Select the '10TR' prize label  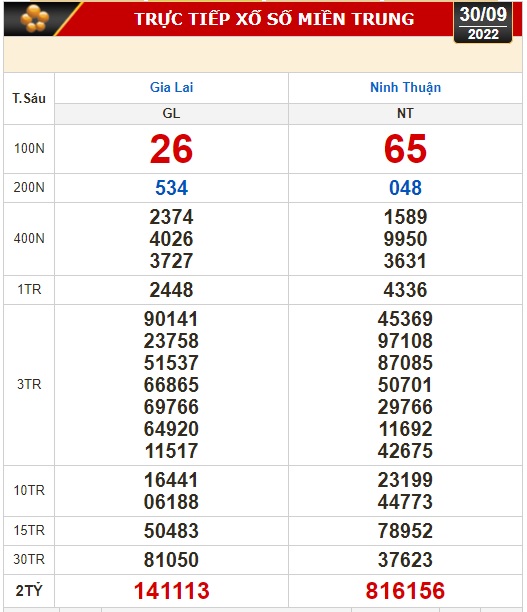click(x=29, y=490)
